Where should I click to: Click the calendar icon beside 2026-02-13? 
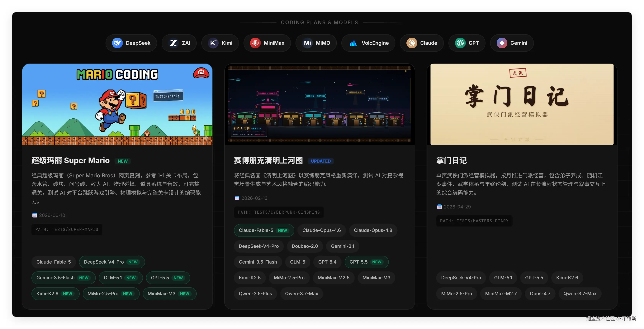point(237,198)
